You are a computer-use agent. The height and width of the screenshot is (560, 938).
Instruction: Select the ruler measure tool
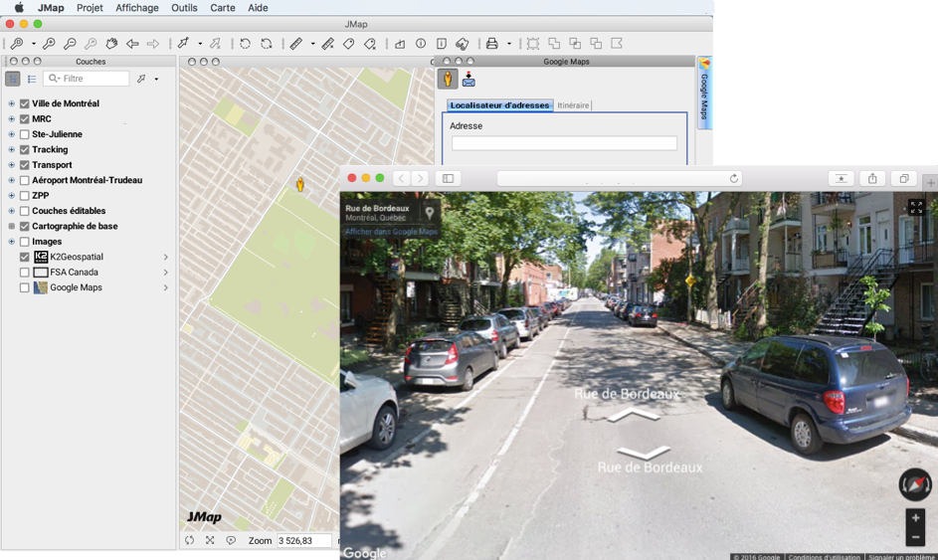pyautogui.click(x=296, y=44)
